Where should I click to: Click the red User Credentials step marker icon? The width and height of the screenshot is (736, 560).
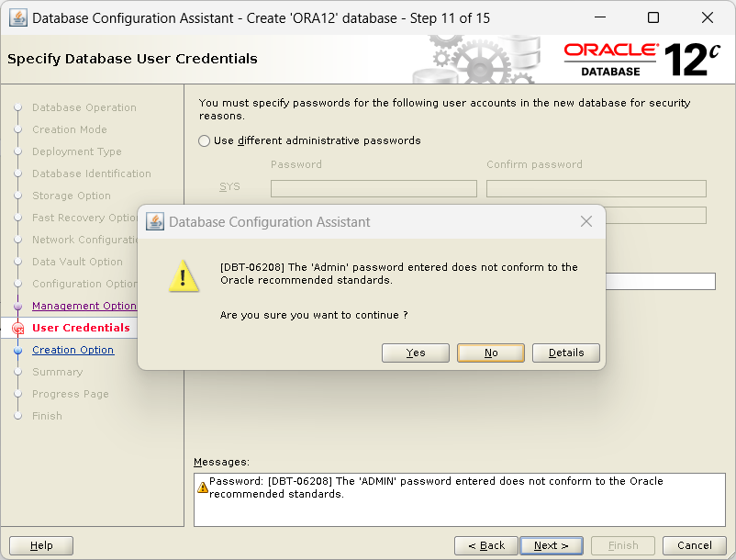[x=17, y=328]
